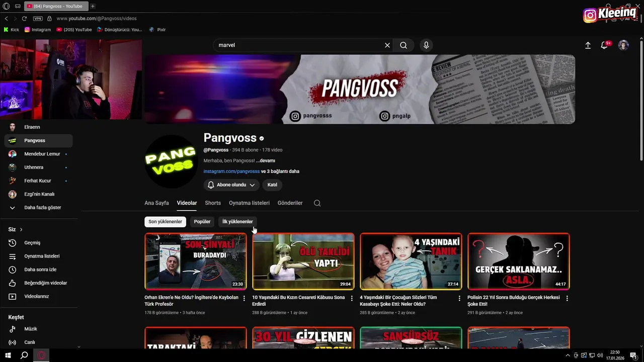Viewport: 644px width, 362px height.
Task: Open options menu for 4 Yaşındaki Bir Çocuğun video
Action: (459, 298)
